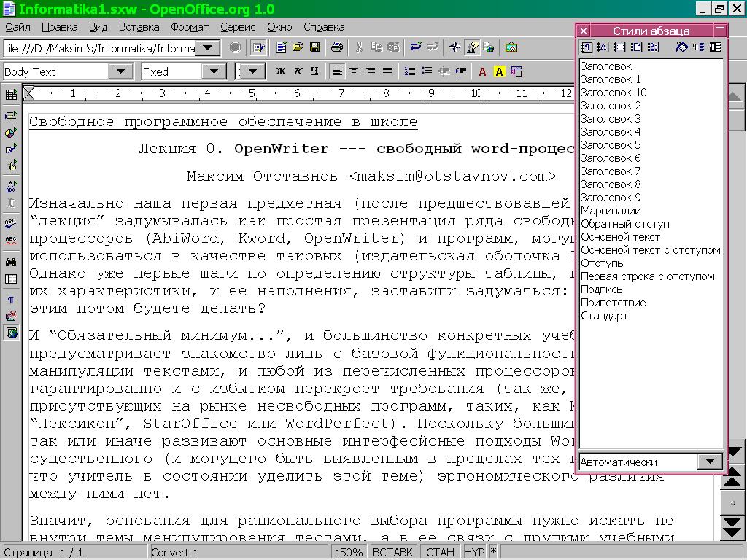
Task: Toggle bold Ж formatting
Action: [280, 71]
